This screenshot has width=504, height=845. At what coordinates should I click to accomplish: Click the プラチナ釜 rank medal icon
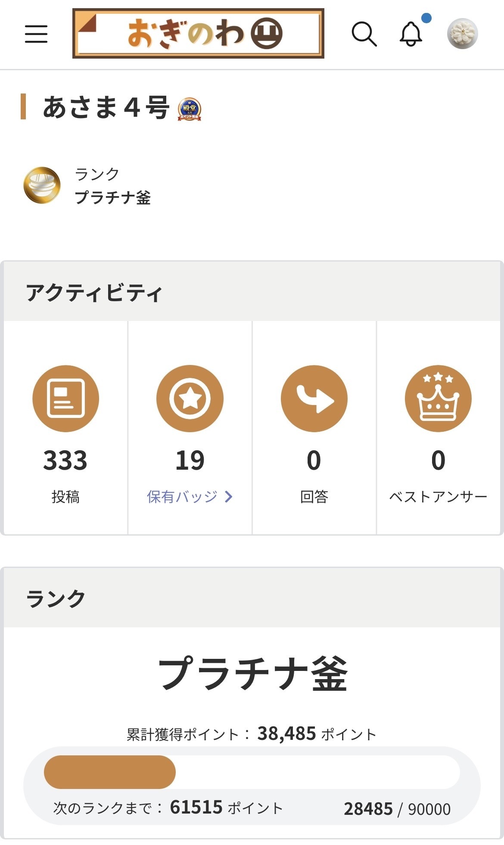pos(42,185)
